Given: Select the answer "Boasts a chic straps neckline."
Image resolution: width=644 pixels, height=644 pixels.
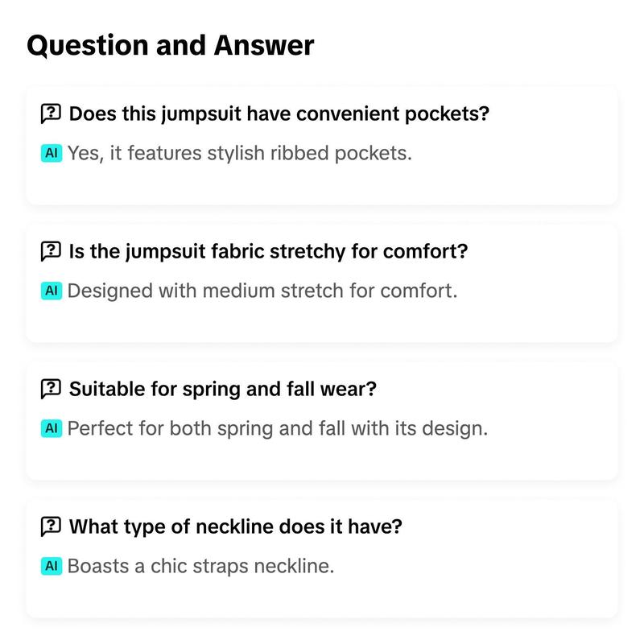Looking at the screenshot, I should [x=200, y=566].
